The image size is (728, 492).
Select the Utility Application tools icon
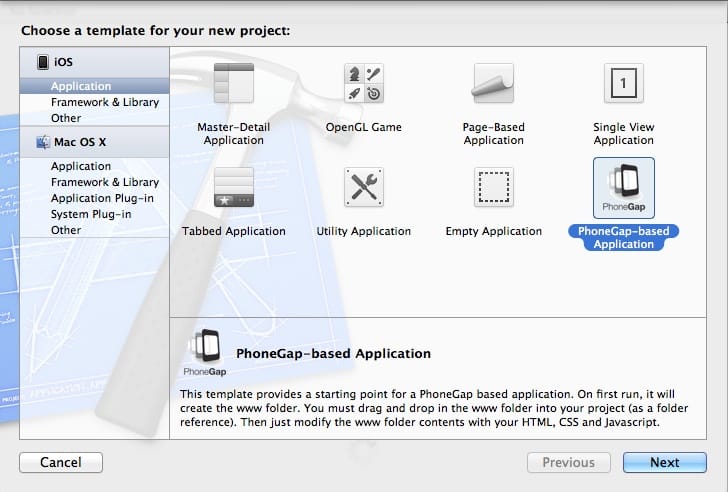pos(364,187)
